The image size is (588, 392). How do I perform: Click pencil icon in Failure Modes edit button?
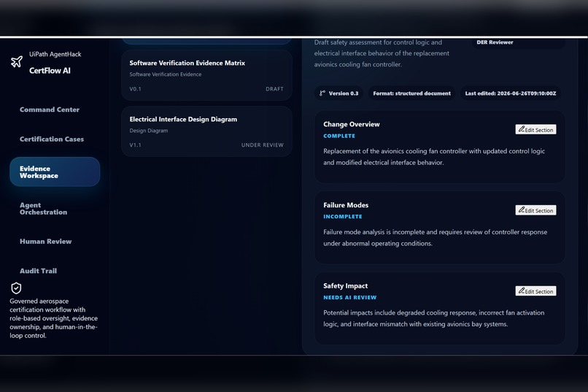pyautogui.click(x=522, y=210)
